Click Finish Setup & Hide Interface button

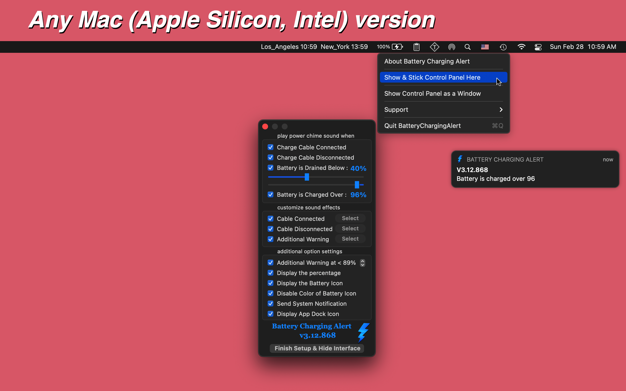[x=317, y=348]
